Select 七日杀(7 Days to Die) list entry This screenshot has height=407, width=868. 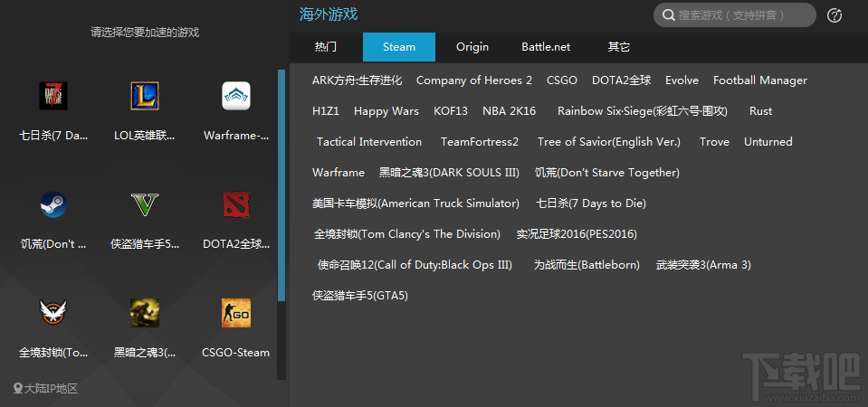[591, 203]
